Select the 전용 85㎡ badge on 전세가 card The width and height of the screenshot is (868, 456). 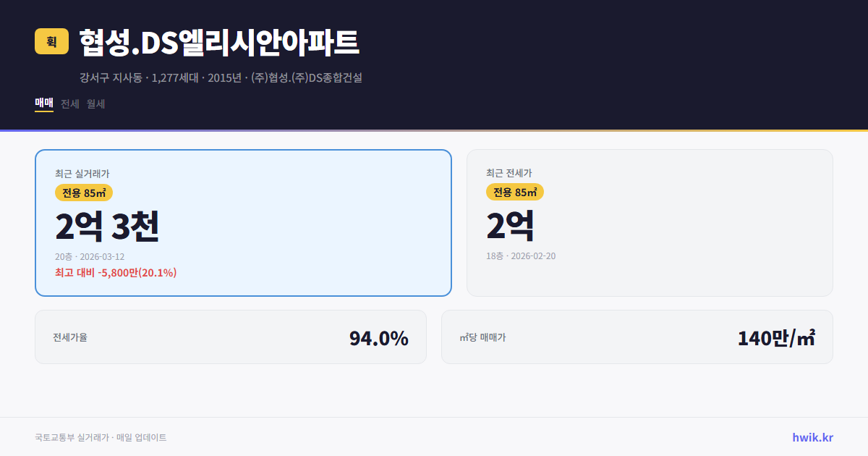point(515,193)
